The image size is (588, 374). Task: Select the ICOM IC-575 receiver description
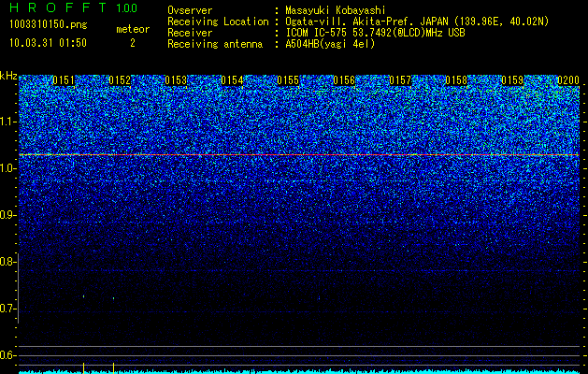(375, 33)
